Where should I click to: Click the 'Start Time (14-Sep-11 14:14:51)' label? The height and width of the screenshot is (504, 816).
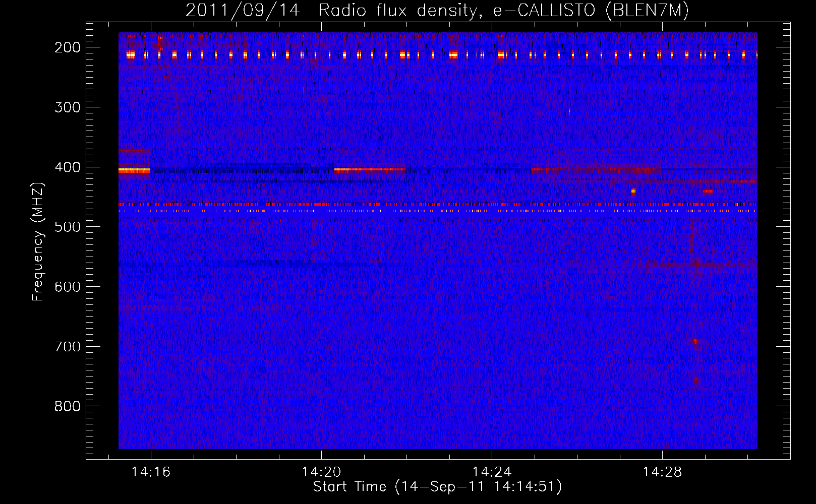click(x=437, y=487)
